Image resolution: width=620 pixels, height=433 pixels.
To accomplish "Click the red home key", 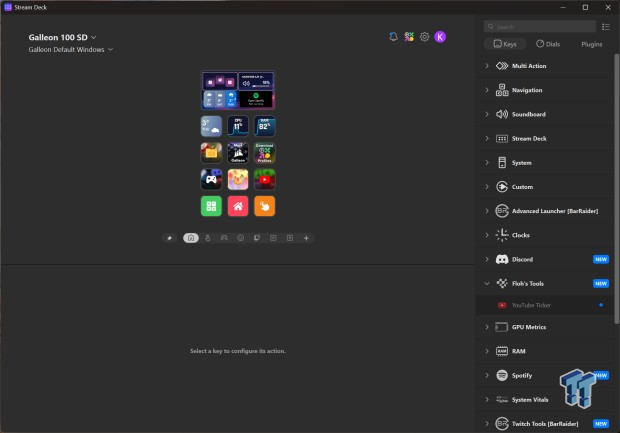I will (238, 206).
